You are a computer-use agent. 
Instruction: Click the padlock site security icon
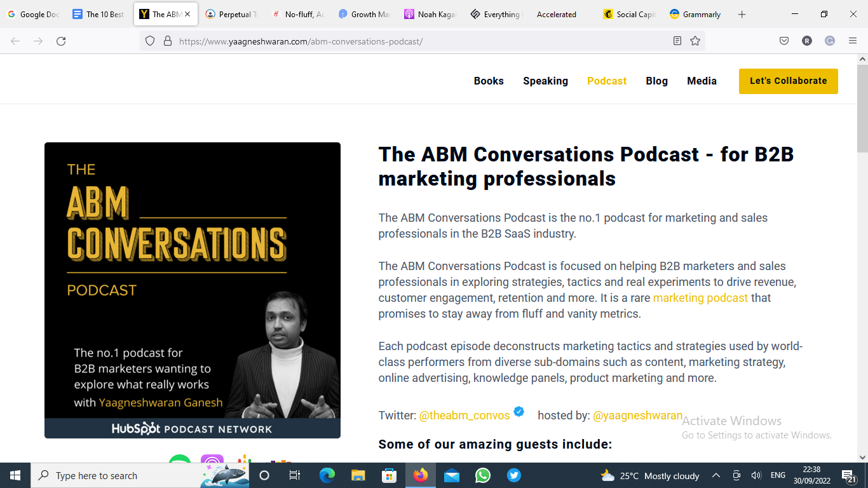[168, 41]
